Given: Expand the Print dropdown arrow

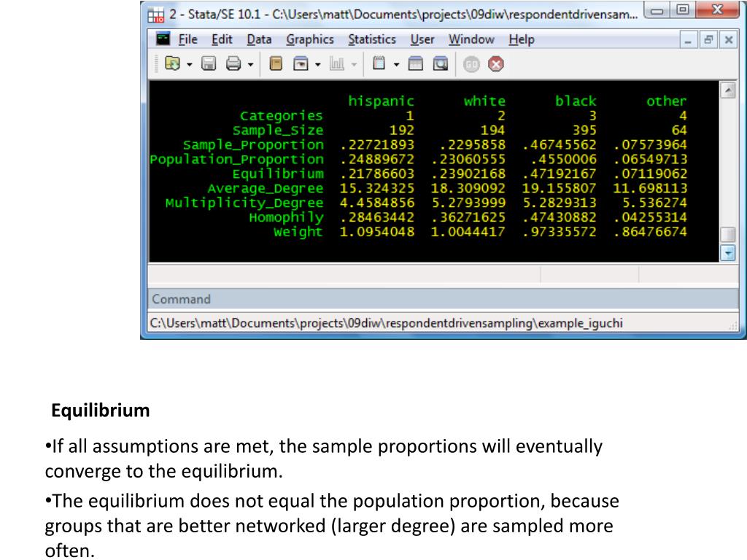Looking at the screenshot, I should (251, 64).
